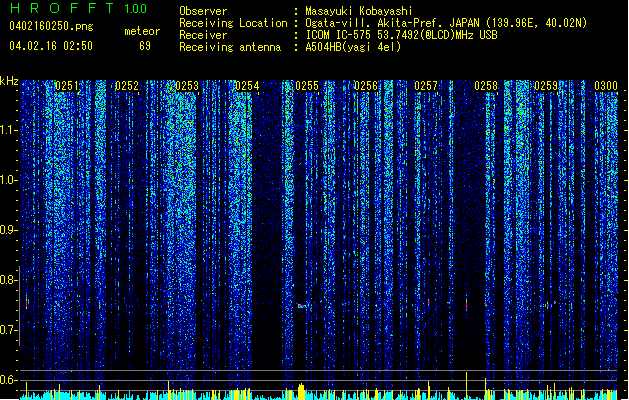Click the 'Receiver' field label
The height and width of the screenshot is (400, 629).
(203, 35)
